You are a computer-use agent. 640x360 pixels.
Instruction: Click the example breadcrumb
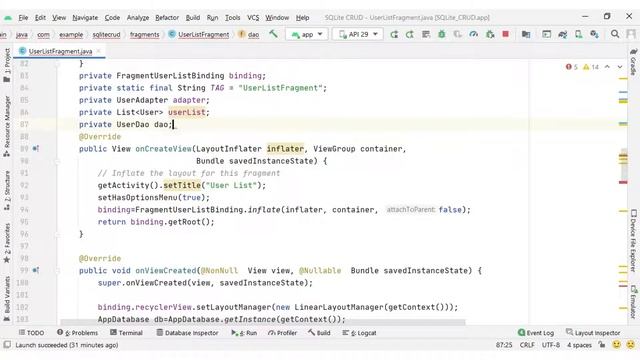[71, 35]
